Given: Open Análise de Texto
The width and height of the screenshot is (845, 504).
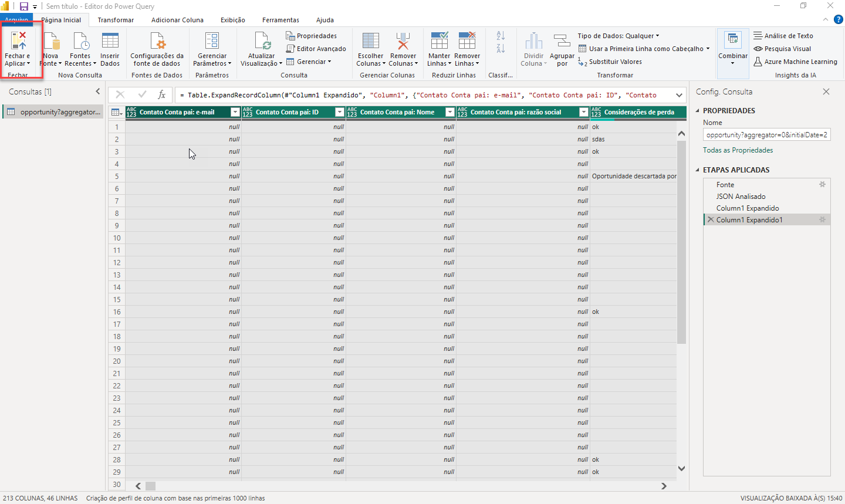Looking at the screenshot, I should click(783, 36).
